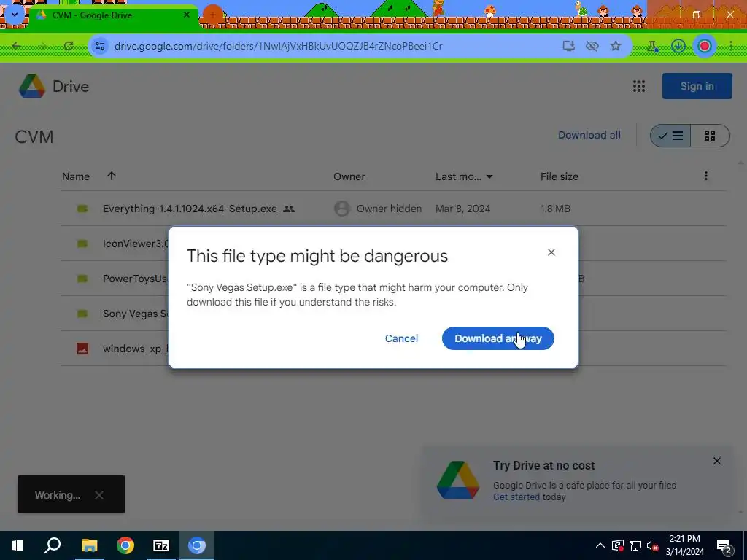Open site information icon in address bar
This screenshot has width=747, height=560.
(x=100, y=46)
